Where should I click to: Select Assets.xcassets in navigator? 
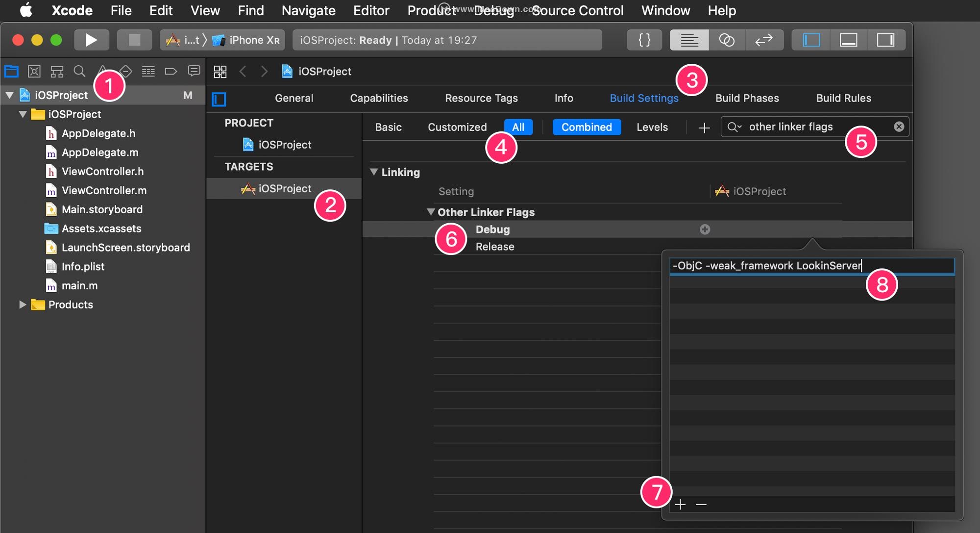101,228
